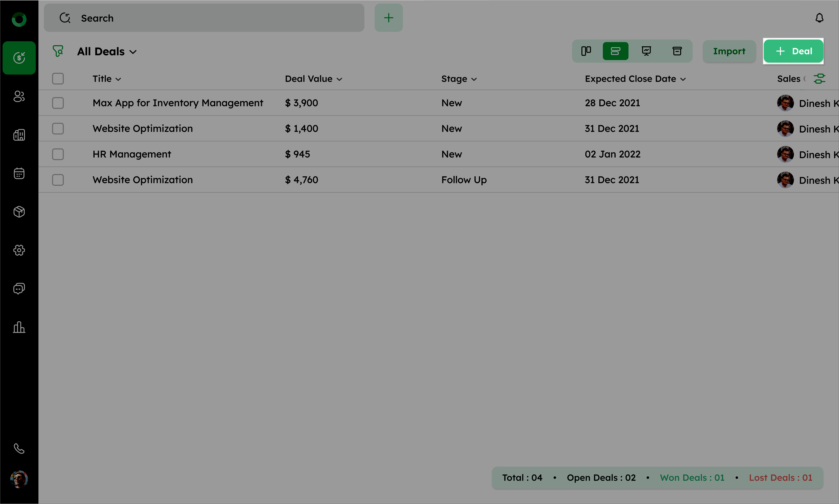Open the Products box icon in sidebar
This screenshot has width=839, height=504.
[19, 211]
